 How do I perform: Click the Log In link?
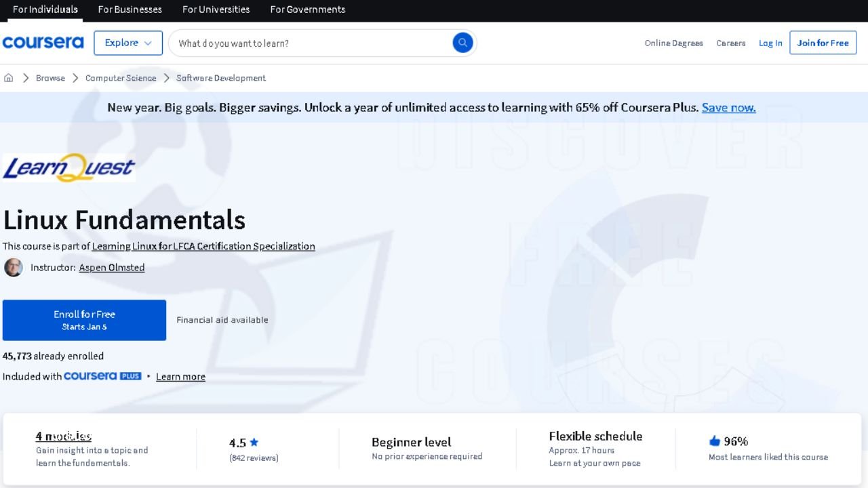click(770, 43)
